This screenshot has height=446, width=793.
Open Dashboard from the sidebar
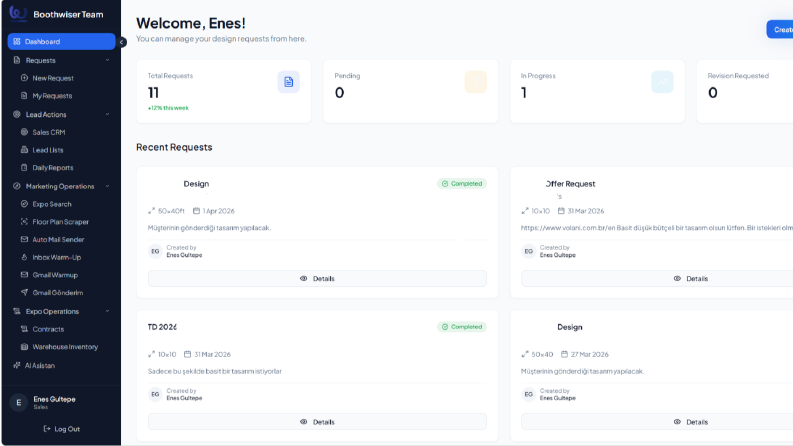61,41
